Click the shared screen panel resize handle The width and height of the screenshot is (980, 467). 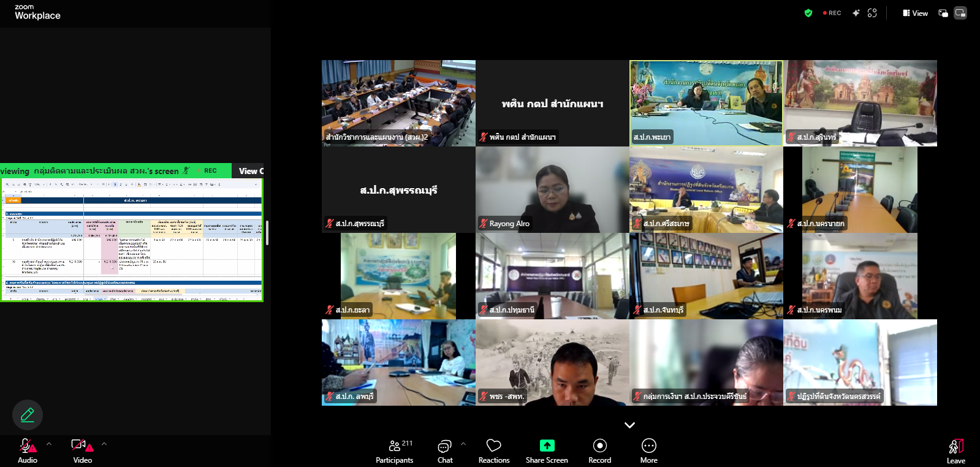point(267,233)
